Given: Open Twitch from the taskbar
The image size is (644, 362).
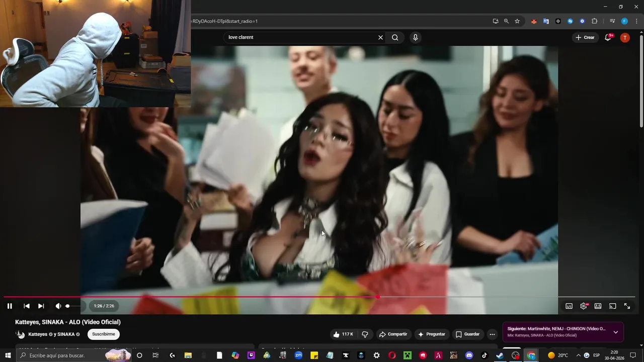Looking at the screenshot, I should tap(251, 355).
